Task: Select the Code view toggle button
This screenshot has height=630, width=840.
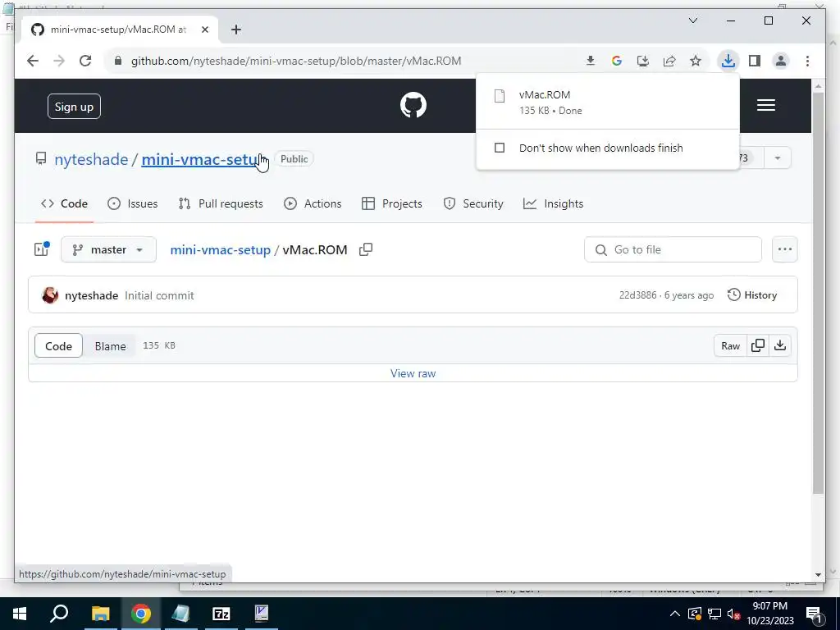Action: [58, 346]
